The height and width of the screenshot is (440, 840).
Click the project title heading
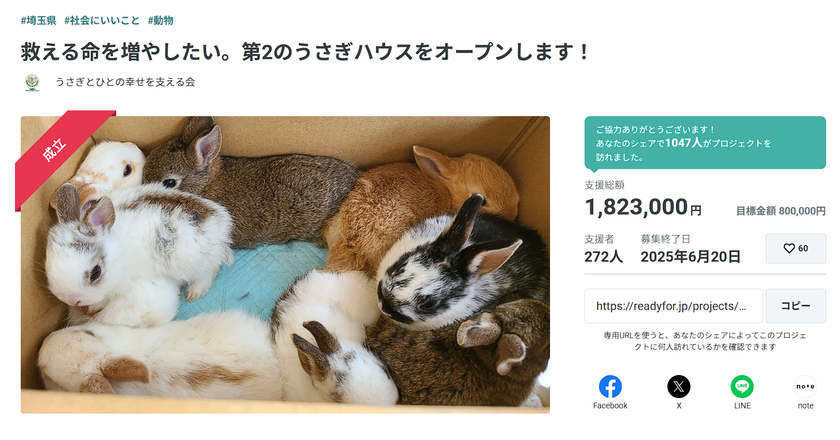pos(305,52)
